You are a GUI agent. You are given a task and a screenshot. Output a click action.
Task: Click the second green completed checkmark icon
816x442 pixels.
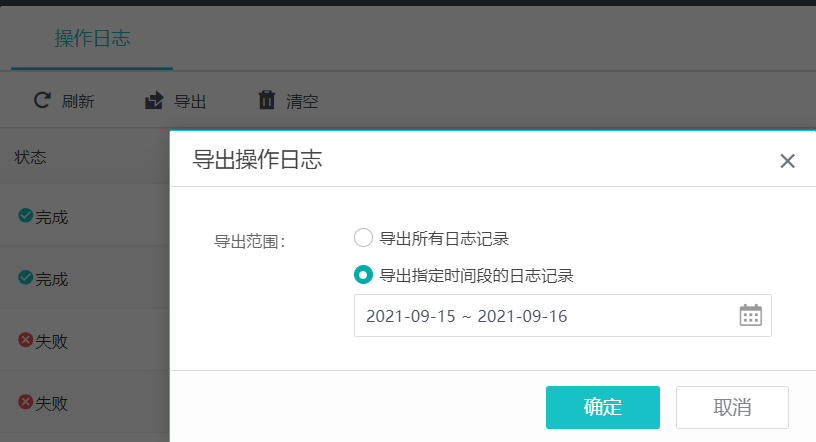(x=26, y=277)
